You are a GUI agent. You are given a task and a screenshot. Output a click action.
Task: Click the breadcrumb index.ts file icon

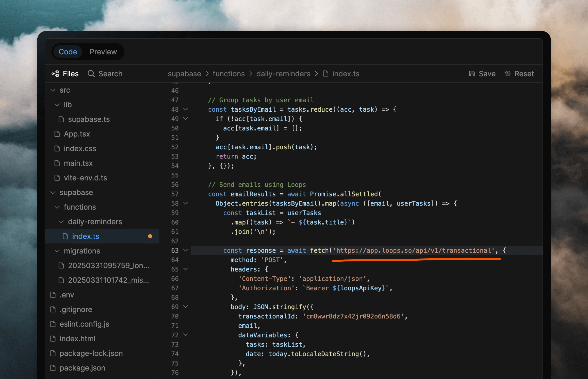(326, 74)
